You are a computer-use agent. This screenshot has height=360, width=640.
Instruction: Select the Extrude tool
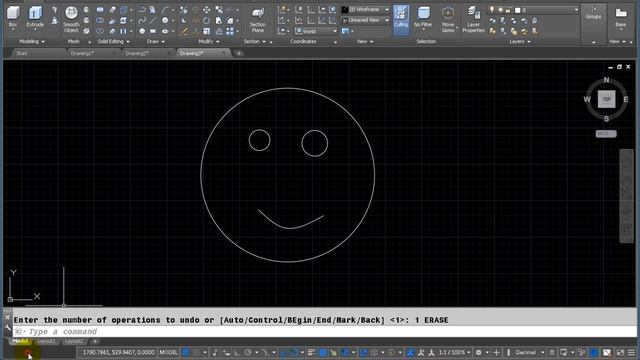pos(35,17)
